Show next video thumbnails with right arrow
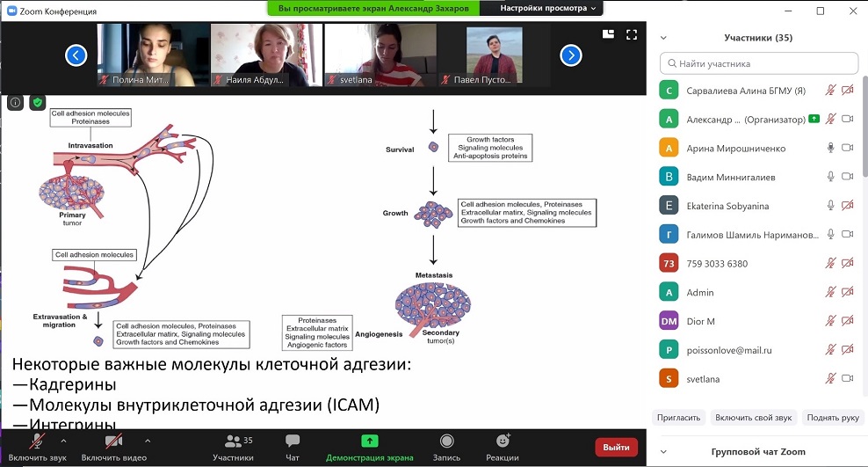Image resolution: width=868 pixels, height=467 pixels. (x=571, y=55)
